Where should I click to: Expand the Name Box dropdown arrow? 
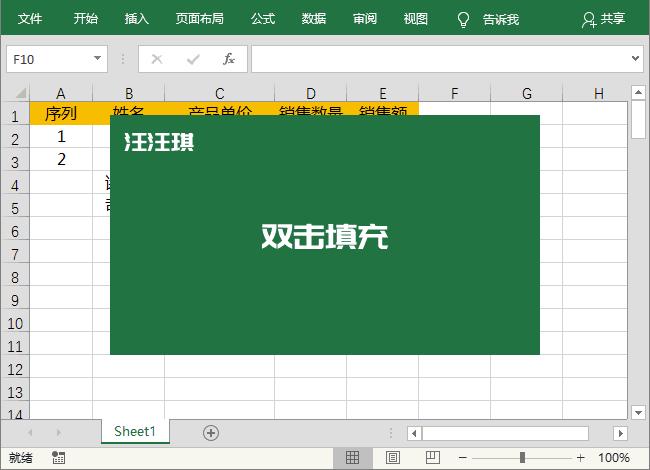pos(97,58)
